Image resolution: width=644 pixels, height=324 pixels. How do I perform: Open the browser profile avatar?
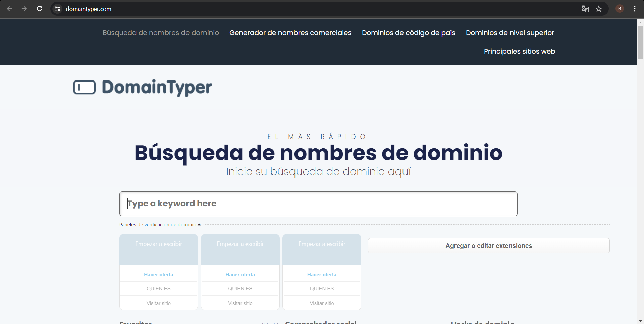619,9
